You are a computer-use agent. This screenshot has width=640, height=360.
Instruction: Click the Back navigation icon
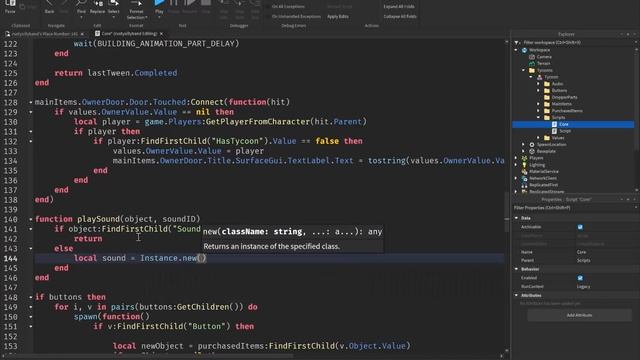coord(49,3)
